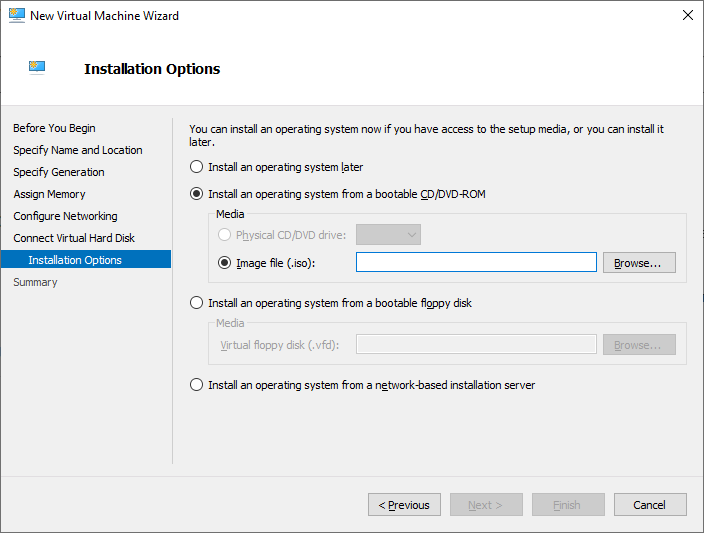The width and height of the screenshot is (704, 533).
Task: Go to Specify Name and Location step
Action: coord(78,150)
